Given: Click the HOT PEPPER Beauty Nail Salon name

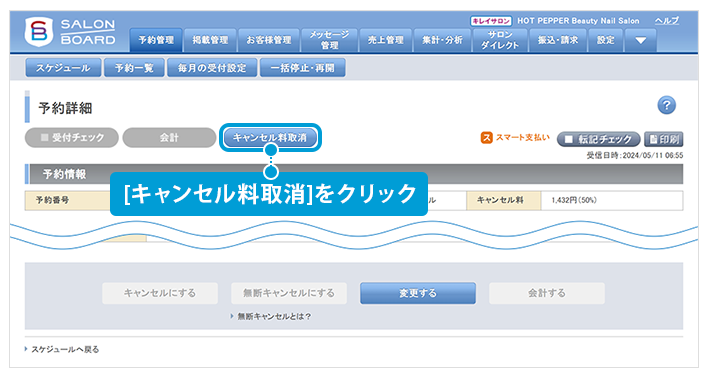Looking at the screenshot, I should [578, 21].
